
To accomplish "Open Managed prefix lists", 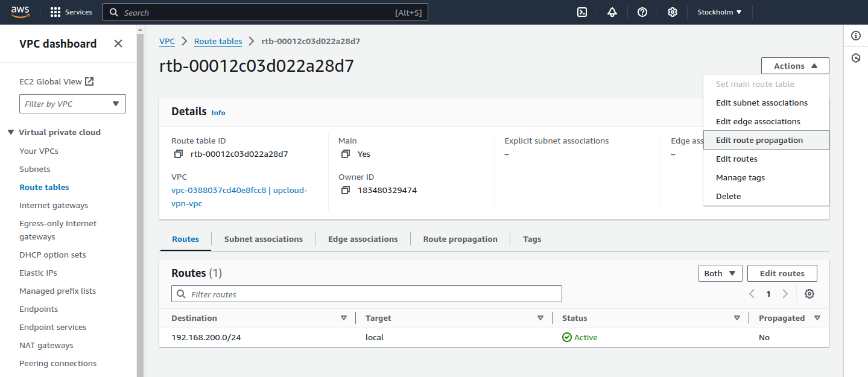I will coord(57,291).
